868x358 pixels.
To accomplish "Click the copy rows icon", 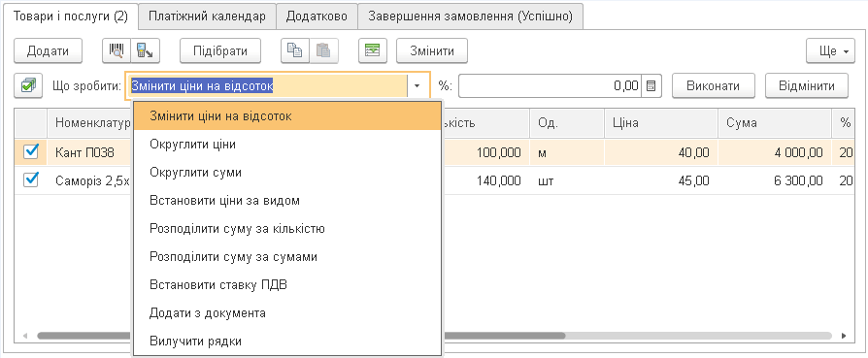I will pos(295,50).
